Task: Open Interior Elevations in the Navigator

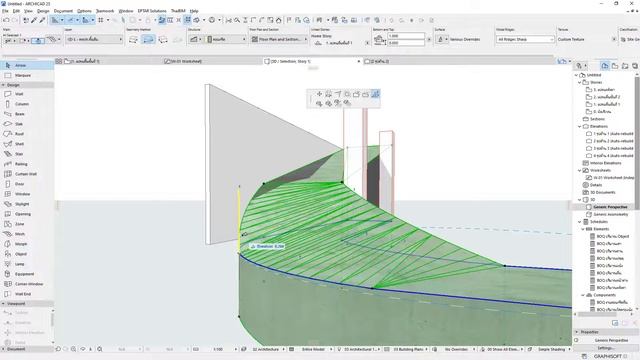Action: coord(606,163)
